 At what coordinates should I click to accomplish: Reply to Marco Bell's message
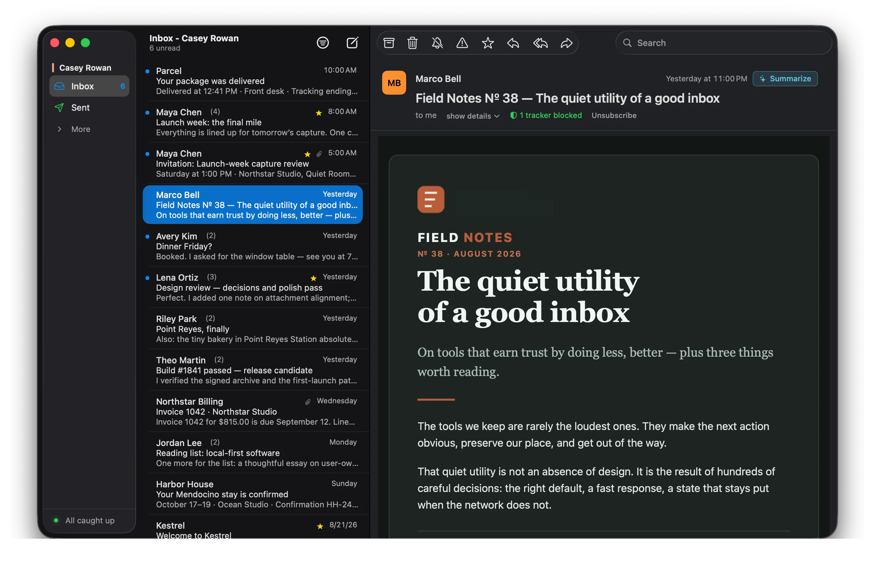pyautogui.click(x=513, y=43)
